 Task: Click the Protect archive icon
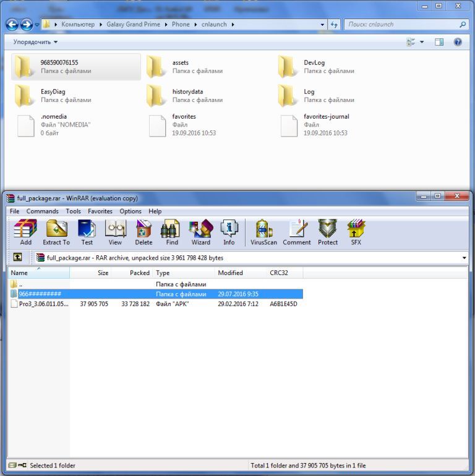coord(328,232)
